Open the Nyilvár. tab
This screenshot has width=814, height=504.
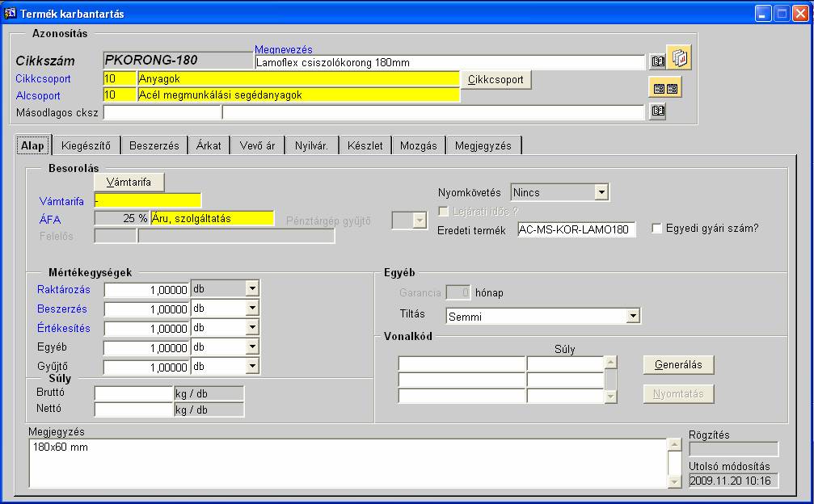click(x=311, y=145)
